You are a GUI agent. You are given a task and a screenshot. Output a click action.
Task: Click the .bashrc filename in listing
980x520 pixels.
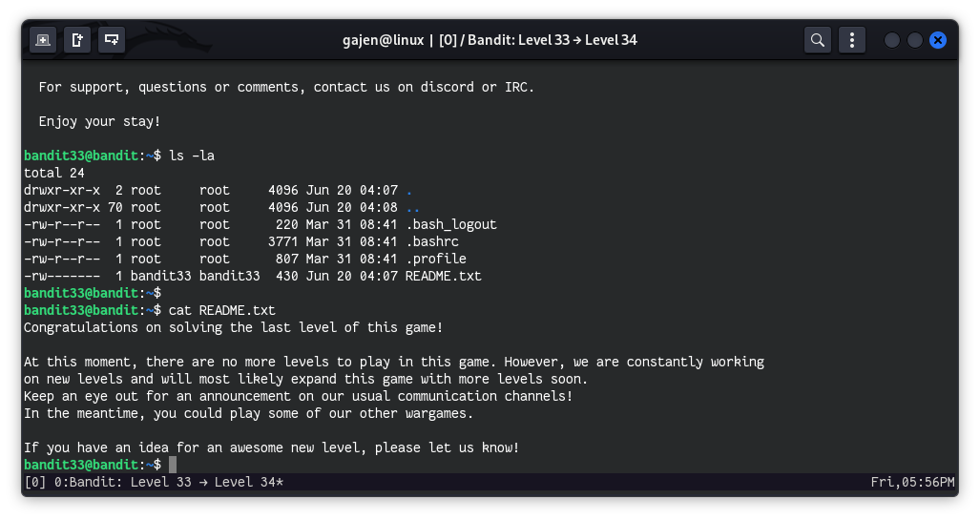click(x=431, y=241)
